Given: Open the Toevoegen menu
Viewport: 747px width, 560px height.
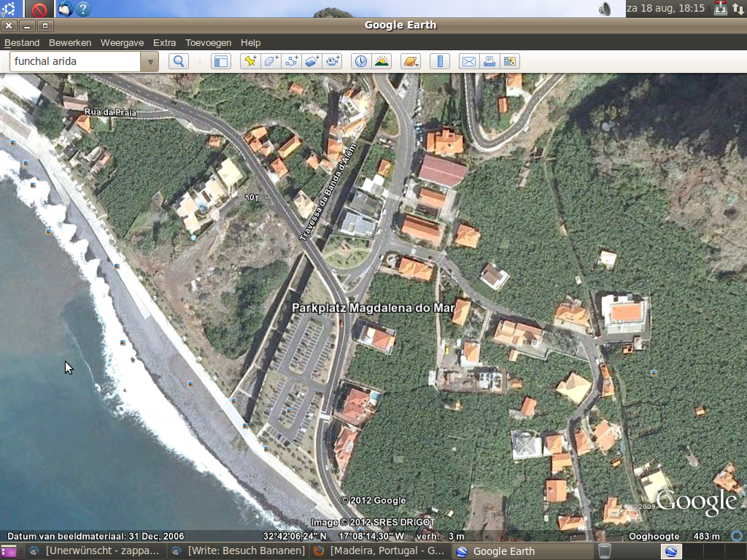Looking at the screenshot, I should coord(208,43).
